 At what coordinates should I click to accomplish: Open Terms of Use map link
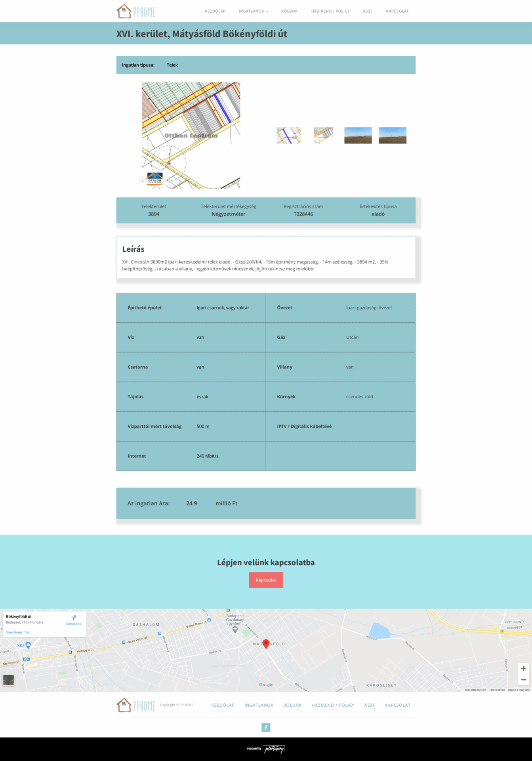point(497,690)
